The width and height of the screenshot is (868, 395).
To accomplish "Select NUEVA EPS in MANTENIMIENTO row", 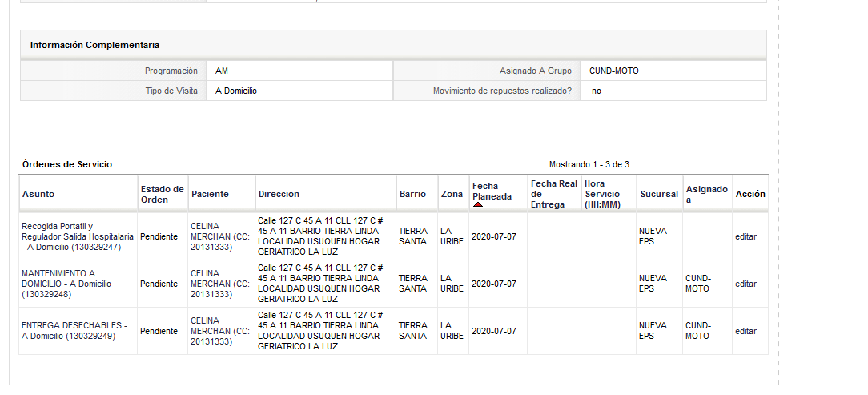I will tap(653, 284).
